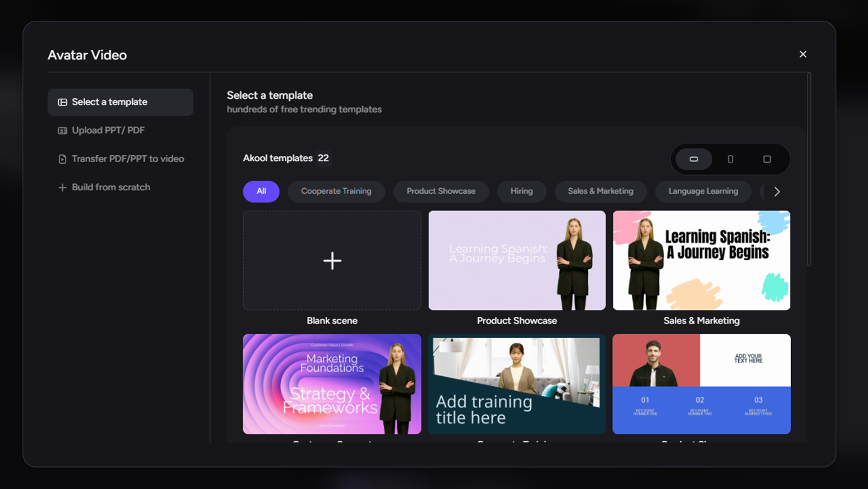
Task: Pick Marketing Foundations gradient template
Action: (x=332, y=384)
